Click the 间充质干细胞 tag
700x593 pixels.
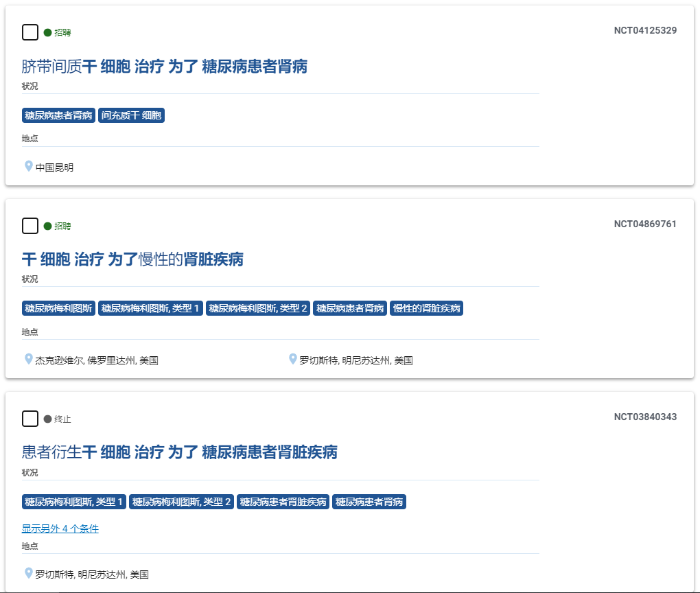click(132, 115)
